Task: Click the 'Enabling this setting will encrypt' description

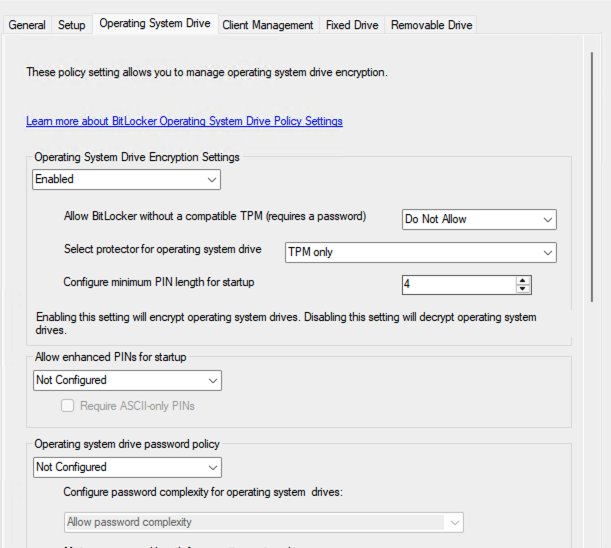Action: 286,323
